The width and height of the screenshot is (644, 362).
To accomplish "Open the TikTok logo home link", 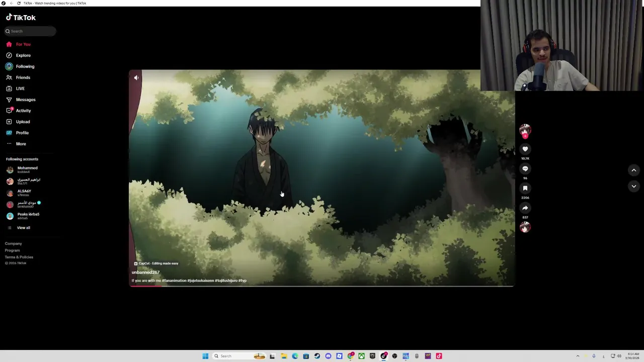I will click(x=21, y=18).
